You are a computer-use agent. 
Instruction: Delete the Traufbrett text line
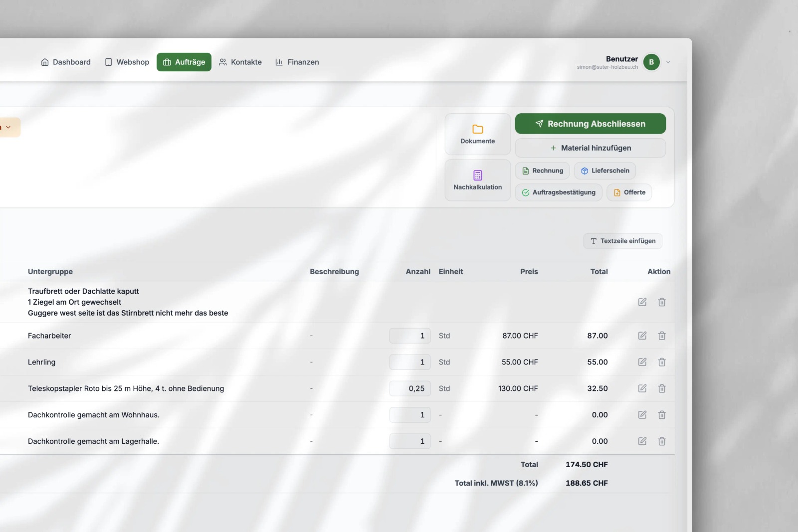point(662,302)
